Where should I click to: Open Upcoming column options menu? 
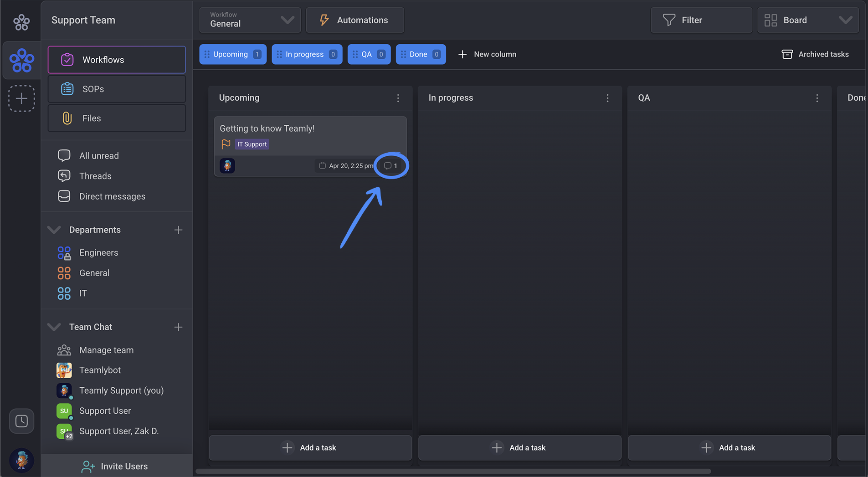(398, 98)
